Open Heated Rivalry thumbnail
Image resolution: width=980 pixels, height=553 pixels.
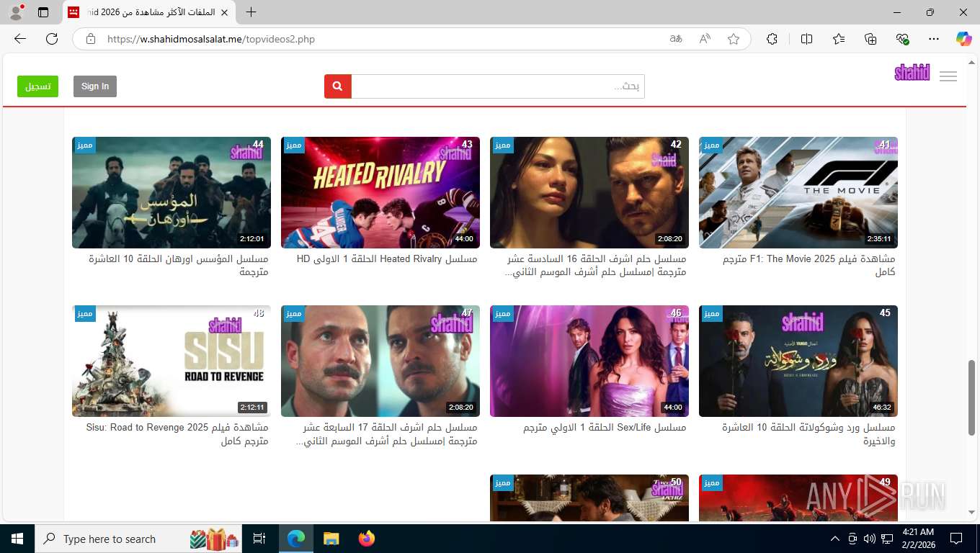pyautogui.click(x=380, y=192)
